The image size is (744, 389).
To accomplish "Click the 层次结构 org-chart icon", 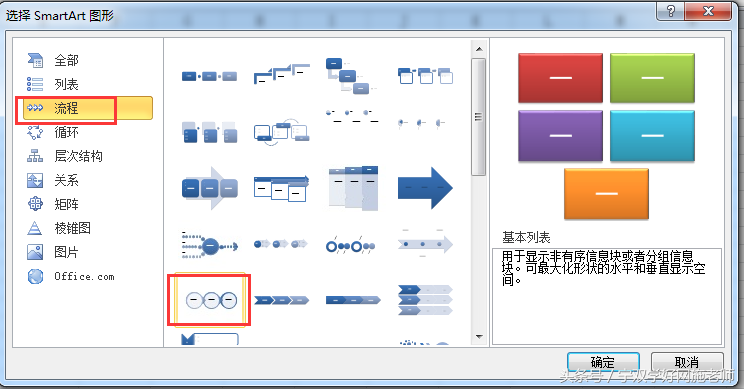I will click(35, 156).
